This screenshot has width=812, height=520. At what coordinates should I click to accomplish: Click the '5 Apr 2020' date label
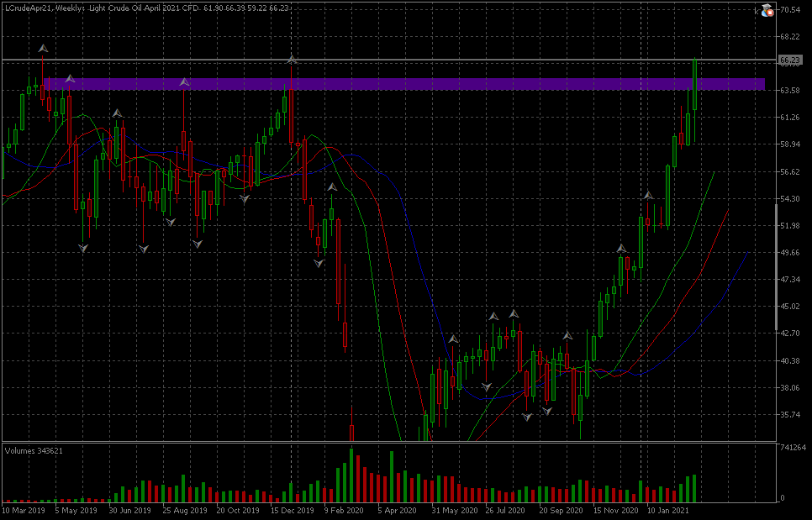point(398,511)
